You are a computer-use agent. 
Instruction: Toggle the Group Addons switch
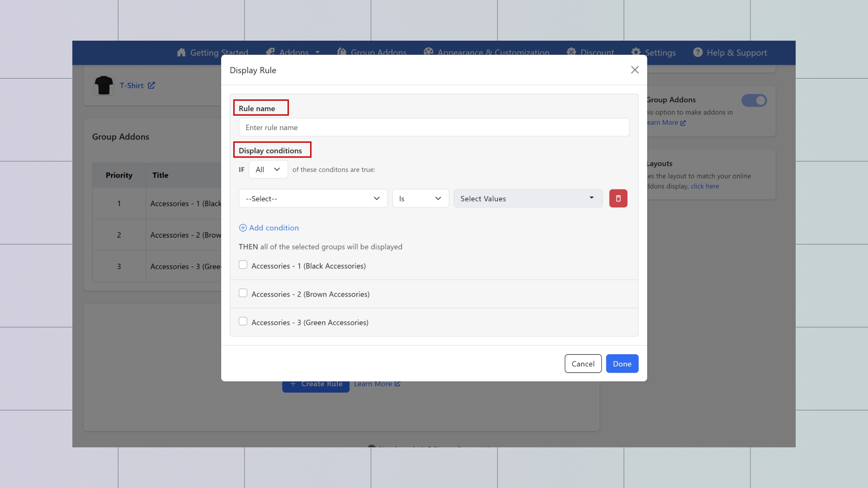pyautogui.click(x=754, y=100)
